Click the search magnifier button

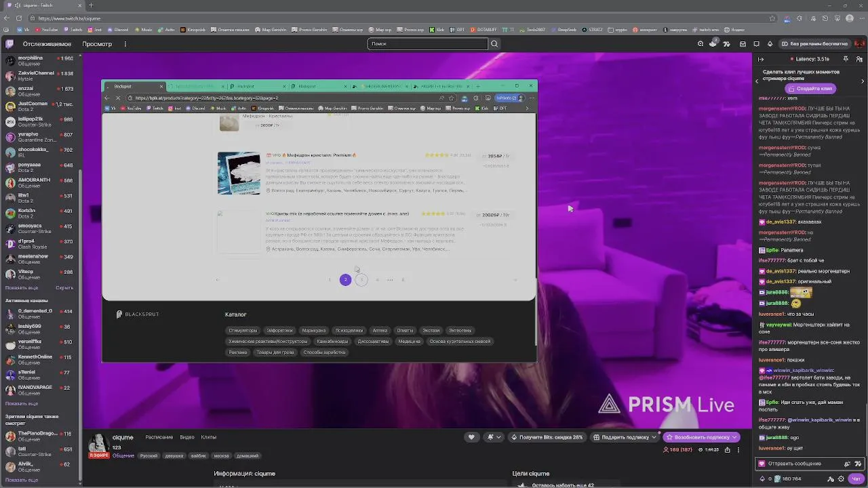(x=494, y=44)
